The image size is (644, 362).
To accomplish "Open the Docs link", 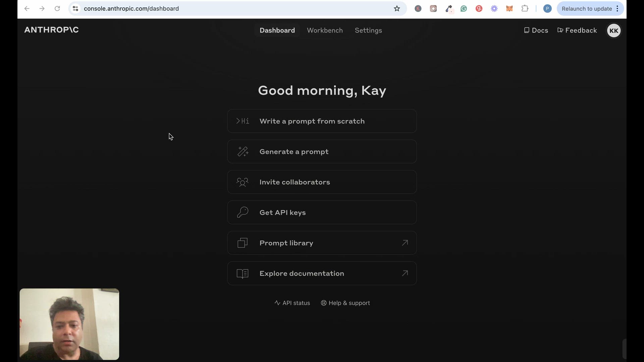I will pyautogui.click(x=536, y=31).
